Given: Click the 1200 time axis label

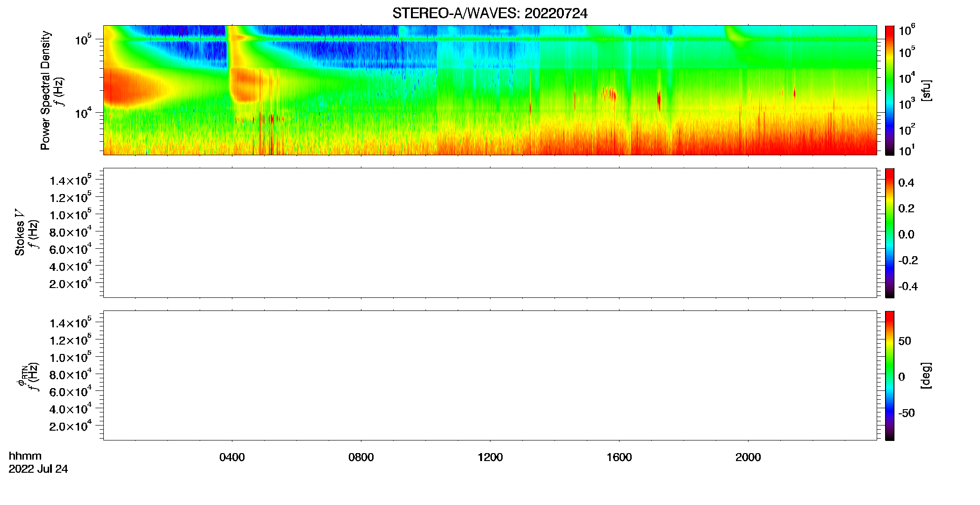Looking at the screenshot, I should tap(490, 457).
